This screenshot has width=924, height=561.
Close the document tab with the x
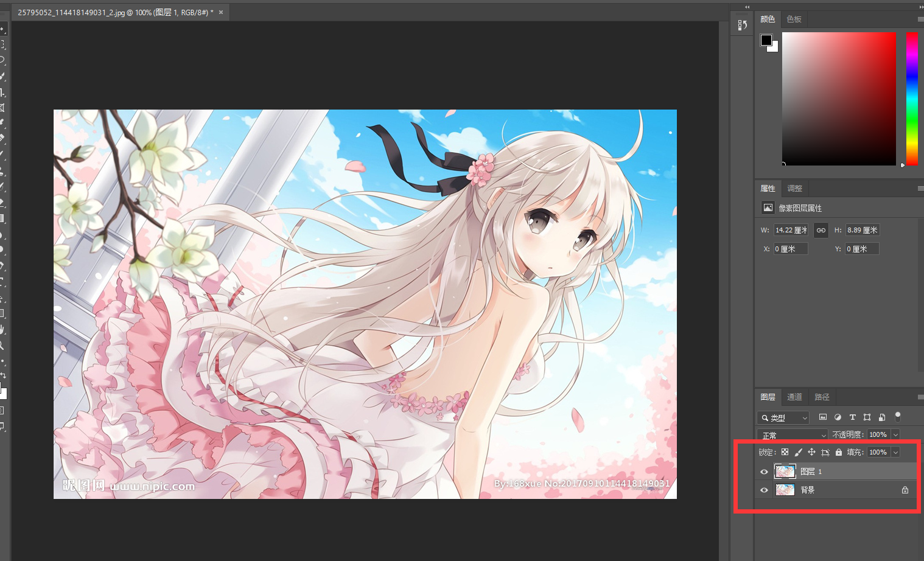pyautogui.click(x=221, y=12)
